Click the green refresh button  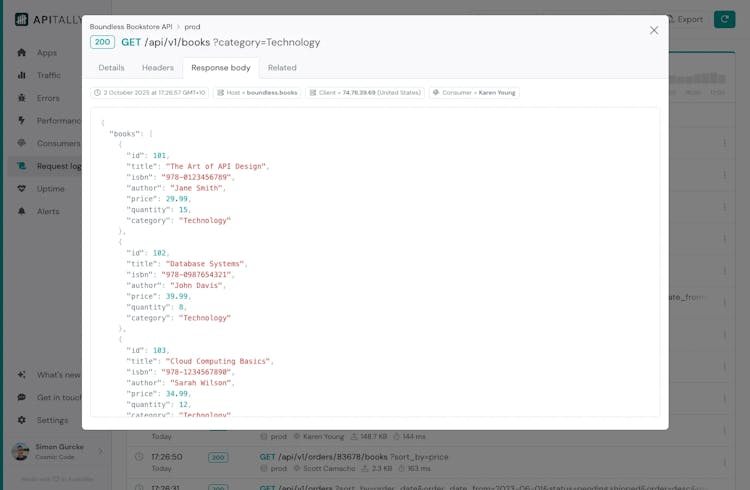pos(724,19)
